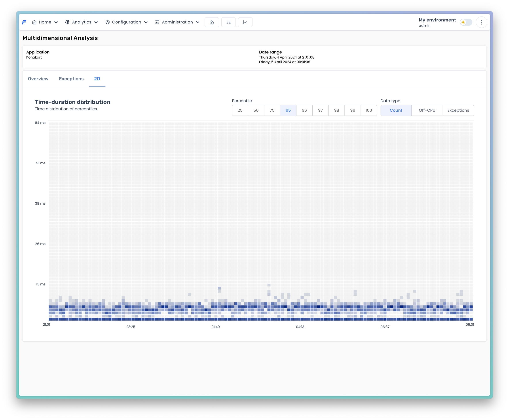This screenshot has height=420, width=509.
Task: Expand the Administration menu chevron
Action: coord(198,22)
